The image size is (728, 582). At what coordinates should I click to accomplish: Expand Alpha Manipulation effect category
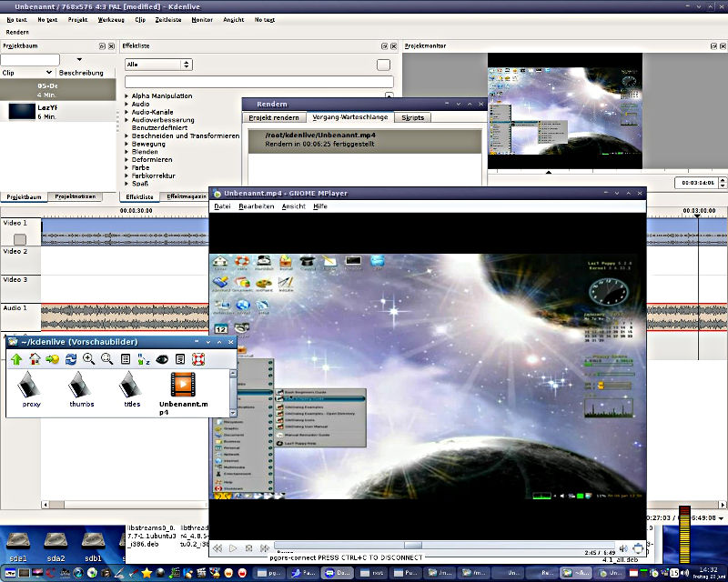tap(126, 96)
